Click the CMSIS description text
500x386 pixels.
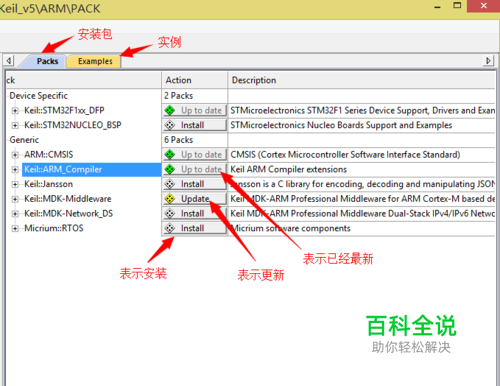345,154
